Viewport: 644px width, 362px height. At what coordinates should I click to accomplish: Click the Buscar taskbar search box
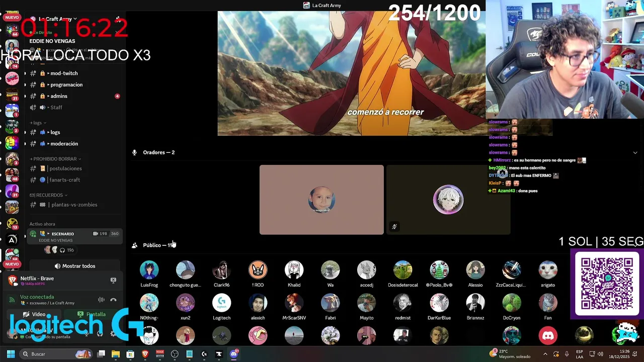tap(56, 354)
